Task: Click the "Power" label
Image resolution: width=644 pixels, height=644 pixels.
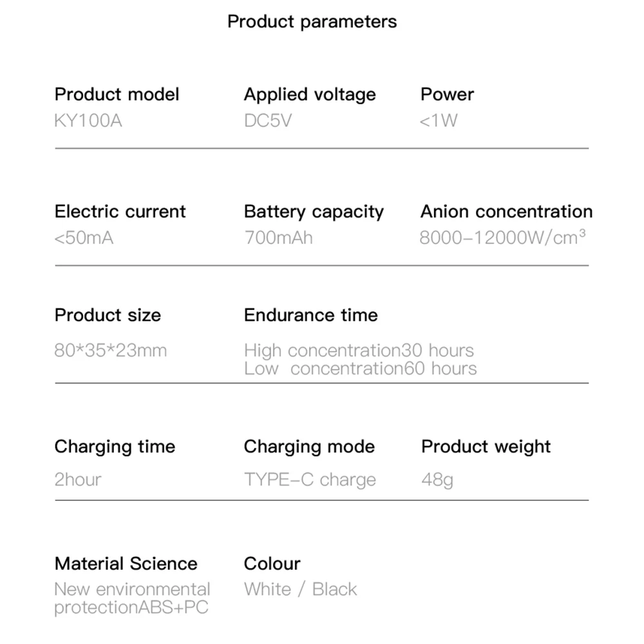Action: coord(447,94)
